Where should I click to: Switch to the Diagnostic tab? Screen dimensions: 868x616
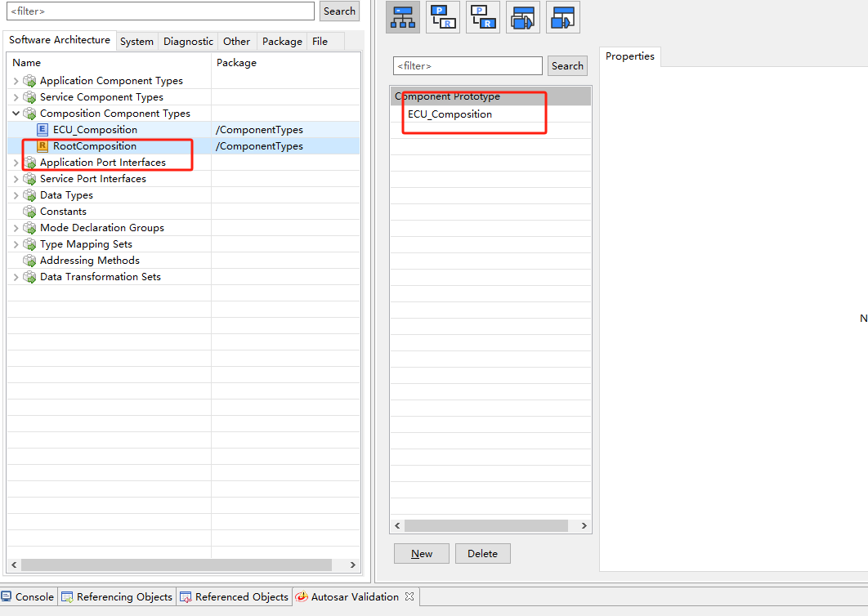pyautogui.click(x=188, y=41)
